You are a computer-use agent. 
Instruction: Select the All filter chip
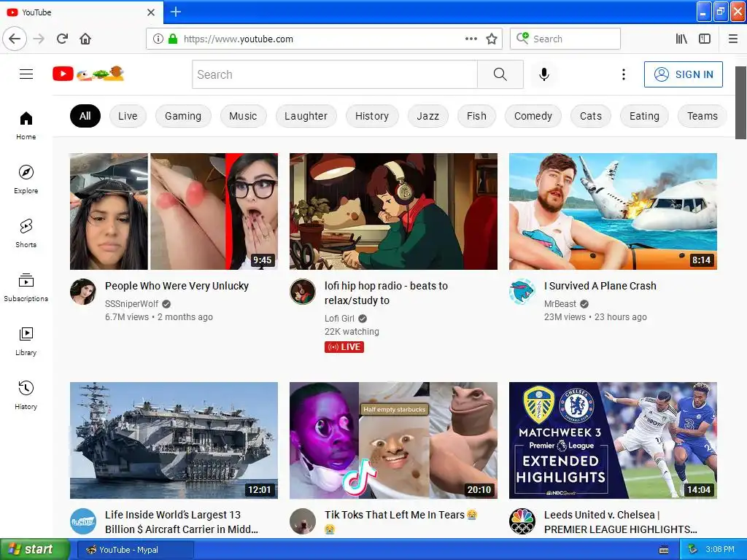[x=85, y=116]
